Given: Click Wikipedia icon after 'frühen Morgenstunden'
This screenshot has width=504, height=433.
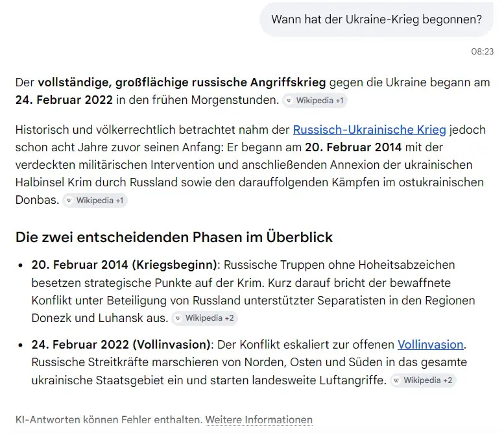Looking at the screenshot, I should (x=289, y=101).
